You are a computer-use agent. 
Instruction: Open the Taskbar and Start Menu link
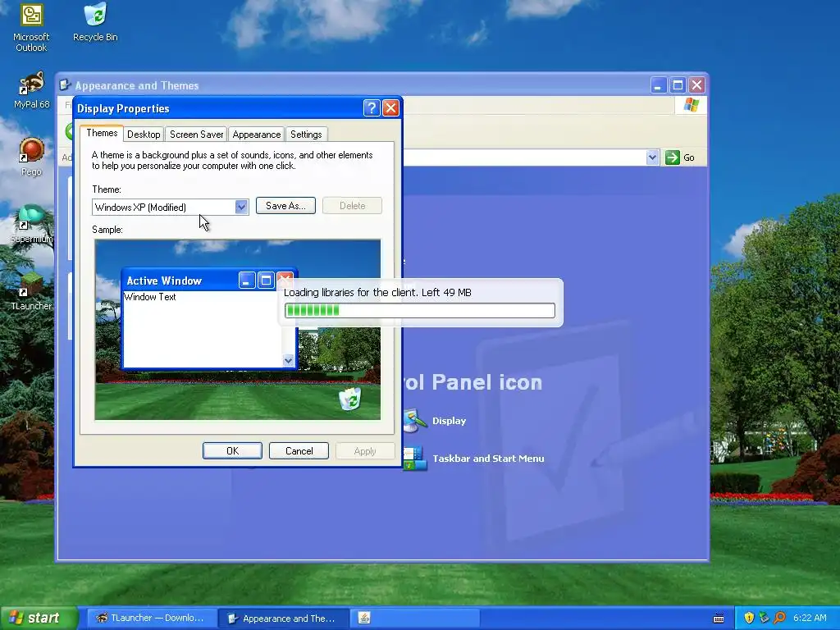488,459
